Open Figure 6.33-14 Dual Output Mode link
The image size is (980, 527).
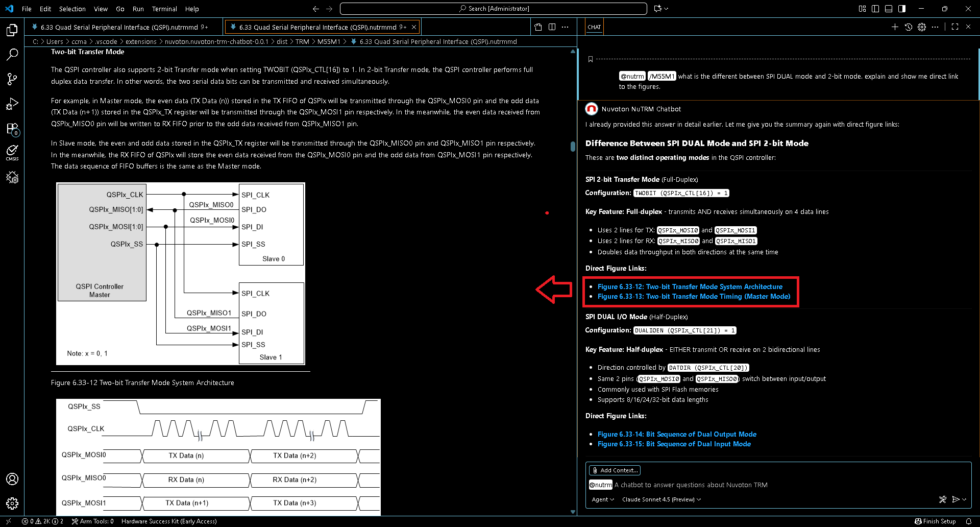(x=677, y=435)
